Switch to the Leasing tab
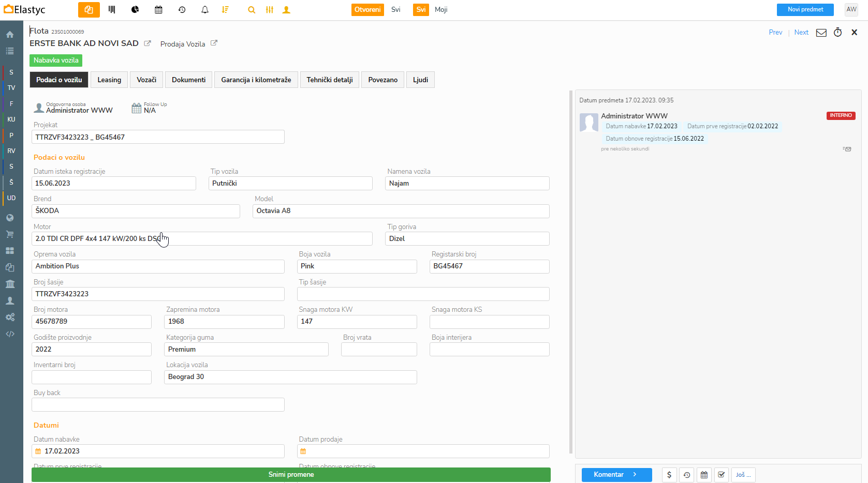Image resolution: width=868 pixels, height=483 pixels. 109,80
